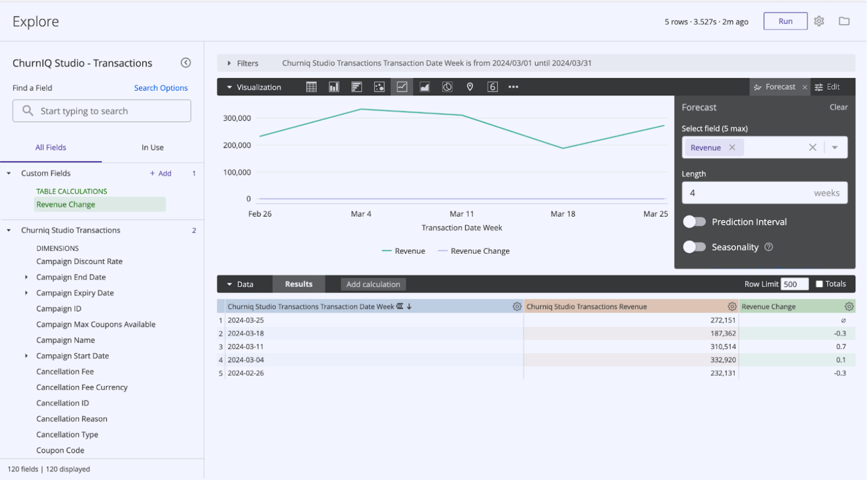Select the column chart visualization icon

click(334, 87)
